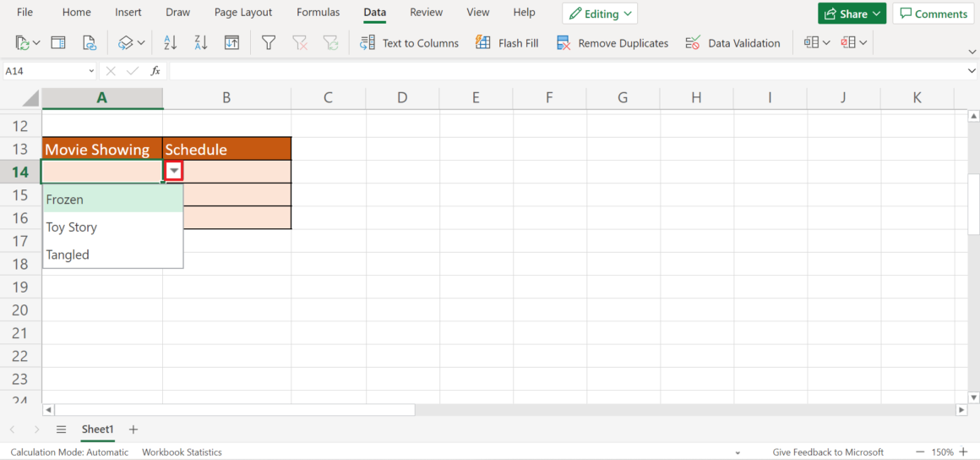The width and height of the screenshot is (980, 460).
Task: Choose Toy Story from the dropdown list
Action: point(72,227)
